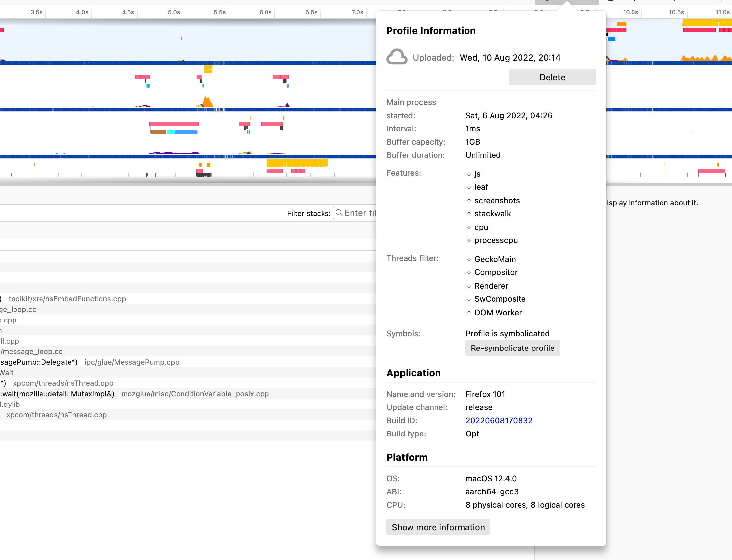Click the cloud upload icon
Screen dimensions: 732x560
[x=396, y=57]
